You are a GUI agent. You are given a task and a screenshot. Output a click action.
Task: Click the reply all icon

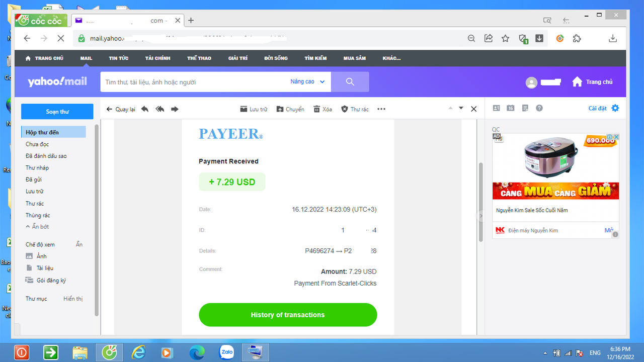[160, 109]
